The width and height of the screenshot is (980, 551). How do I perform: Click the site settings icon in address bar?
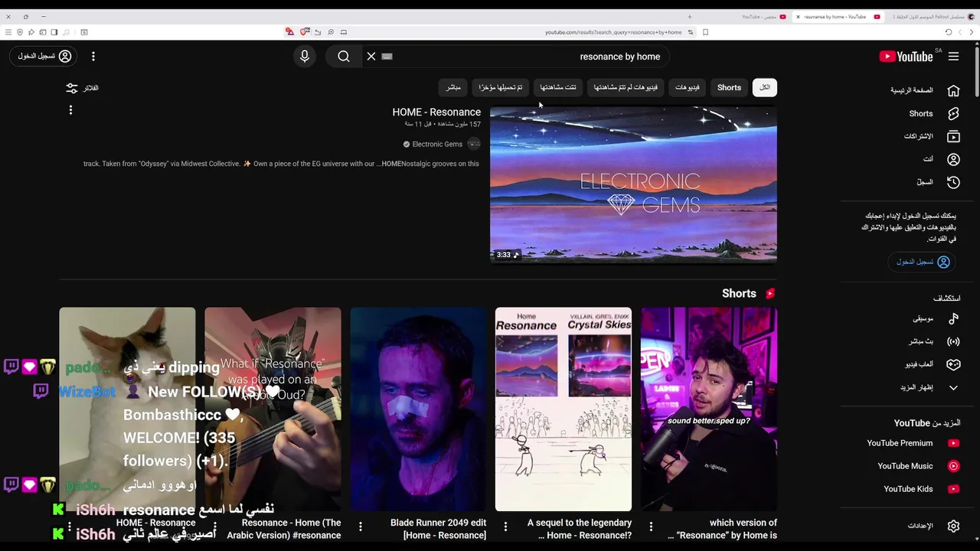click(691, 32)
